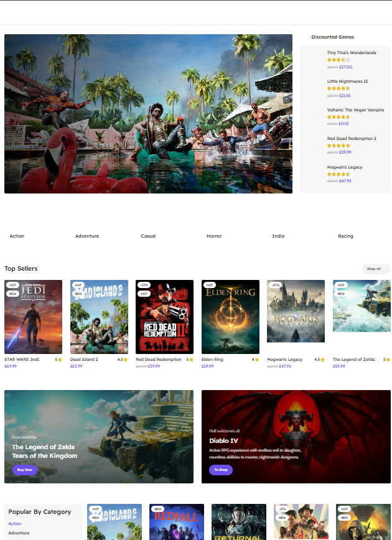Click the Hogwarts Legacy title under Top Sellers
The width and height of the screenshot is (392, 540).
point(285,359)
